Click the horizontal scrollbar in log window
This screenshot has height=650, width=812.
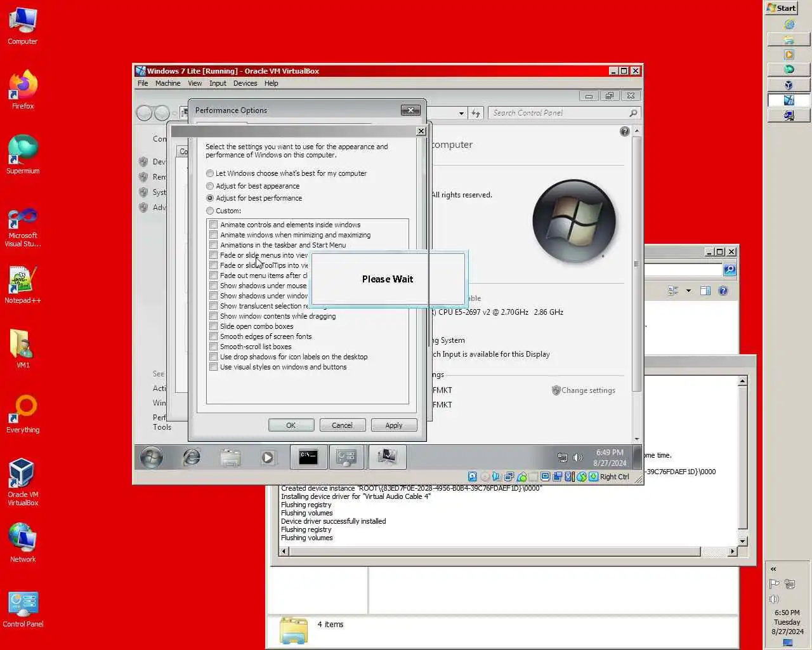coord(495,552)
